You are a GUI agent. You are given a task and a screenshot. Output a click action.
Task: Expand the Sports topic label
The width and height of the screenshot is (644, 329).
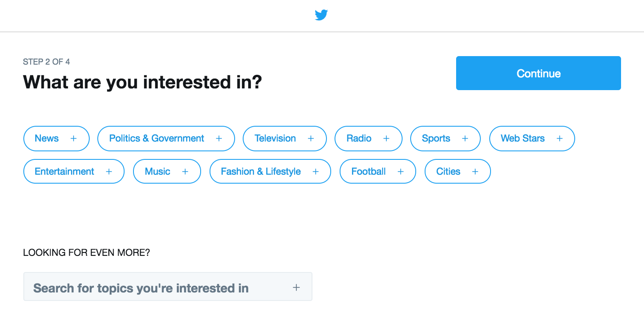tap(436, 139)
